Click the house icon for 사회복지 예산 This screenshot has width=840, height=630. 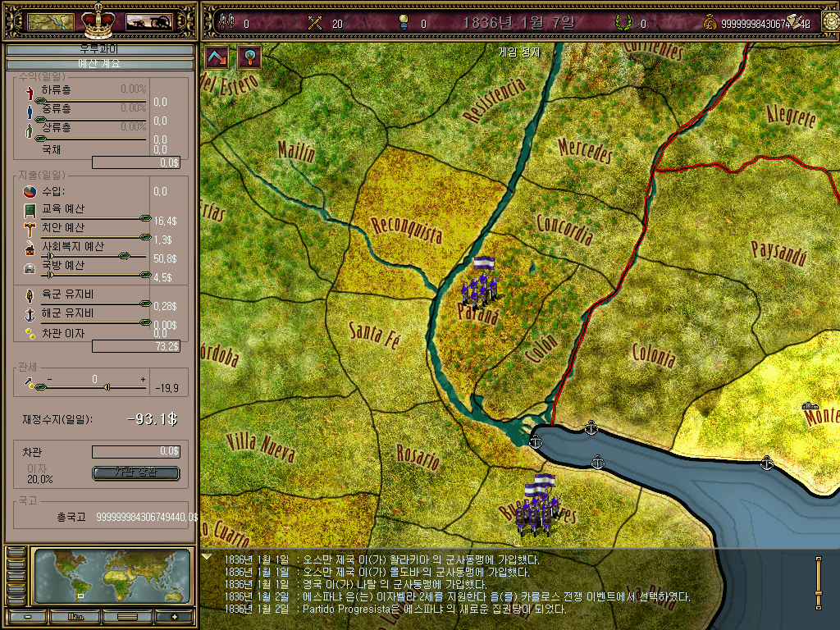click(x=30, y=249)
